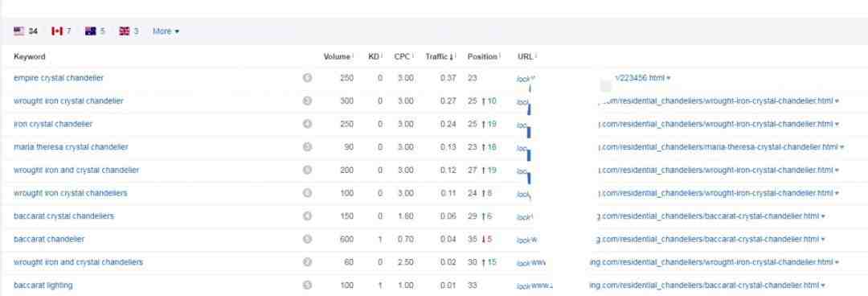Click the volume value 600 for baccarat chandelier
Image resolution: width=868 pixels, height=296 pixels.
(x=346, y=239)
